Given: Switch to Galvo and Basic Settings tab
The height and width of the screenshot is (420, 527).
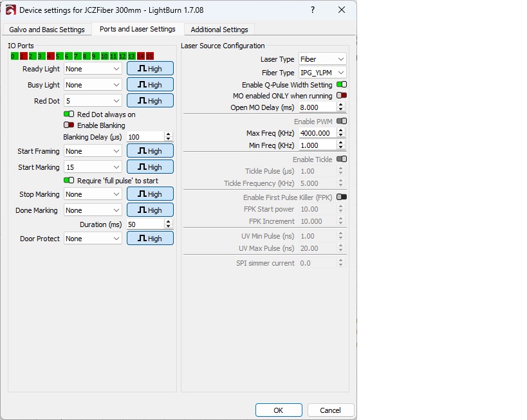Looking at the screenshot, I should tap(47, 30).
